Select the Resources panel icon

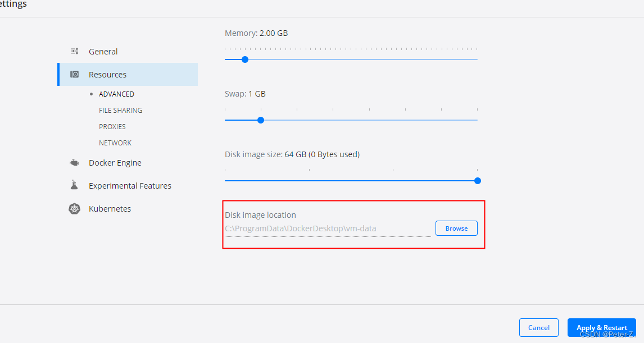coord(74,74)
